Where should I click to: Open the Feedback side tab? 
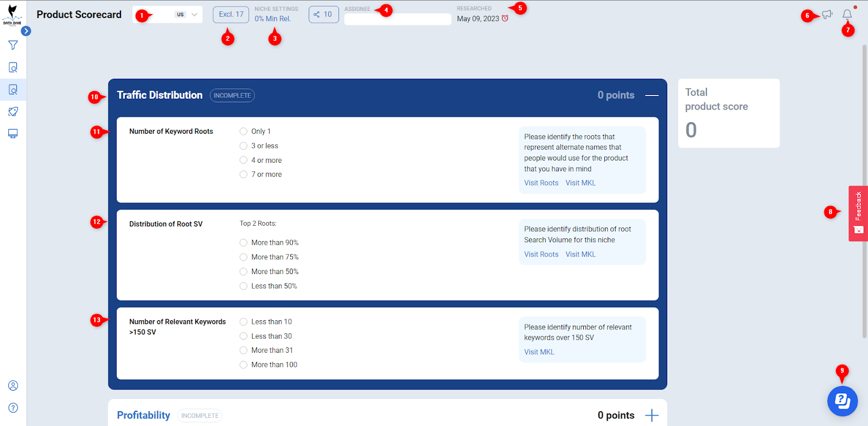858,213
